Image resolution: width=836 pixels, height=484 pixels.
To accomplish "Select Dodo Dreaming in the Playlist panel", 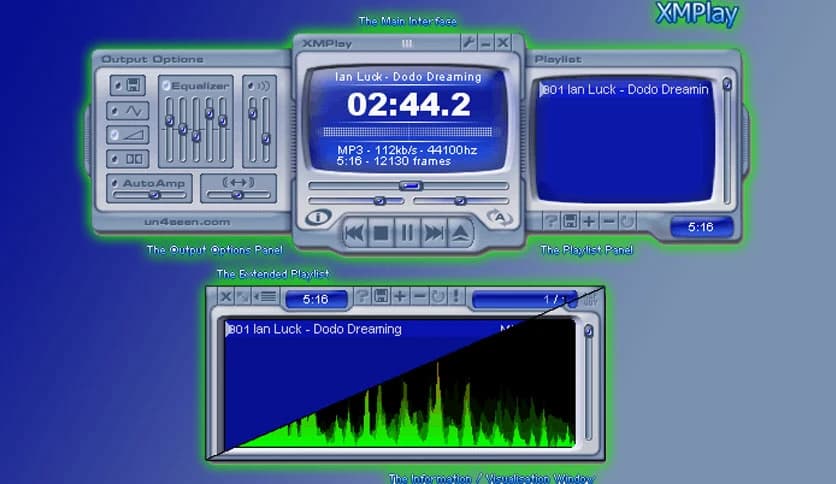I will 626,90.
